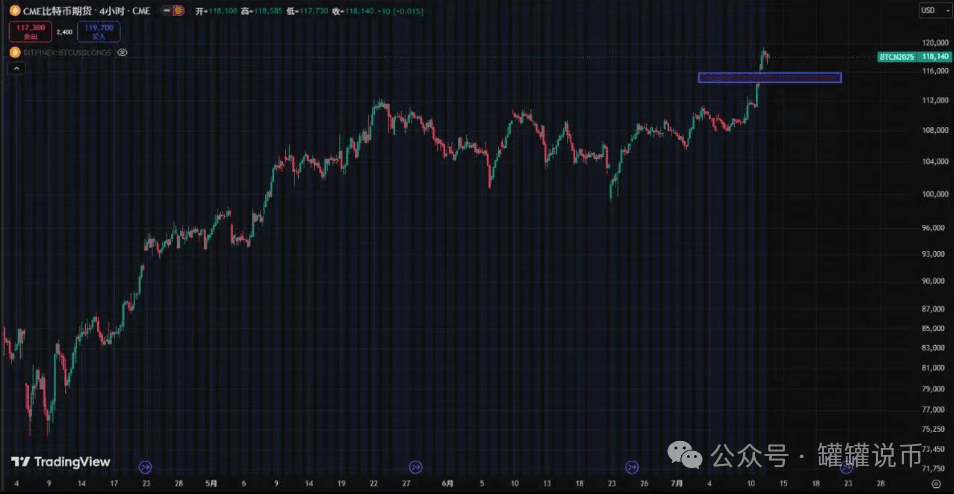Viewport: 954px width, 494px height.
Task: Click the 108,000 price axis label
Action: pos(936,130)
